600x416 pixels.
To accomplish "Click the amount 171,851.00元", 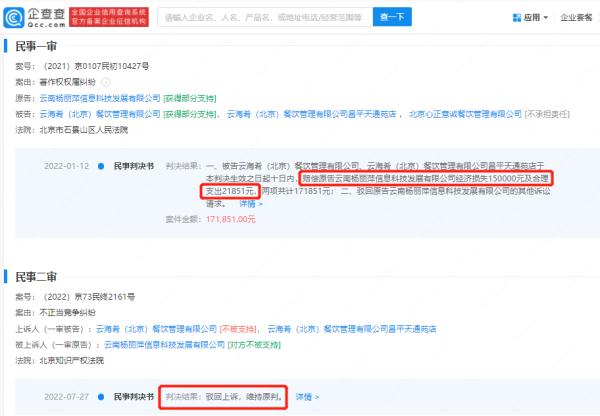I will pyautogui.click(x=231, y=219).
